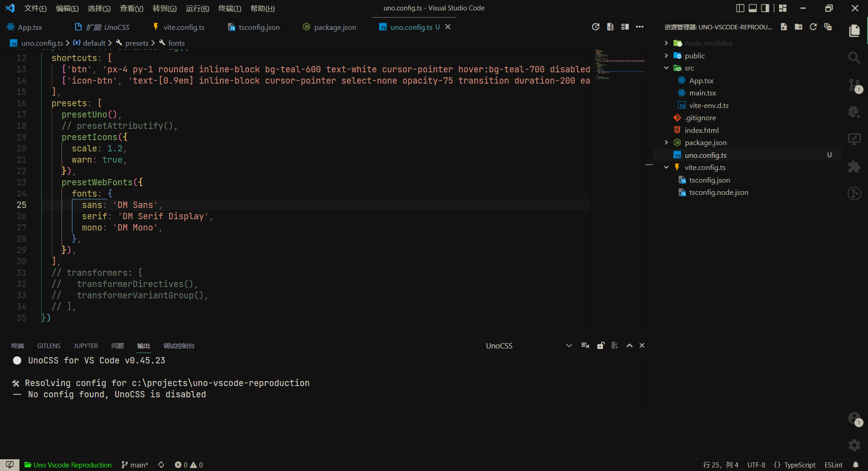Open editor More Actions ellipsis menu
Screen dimensions: 868x471
(640, 27)
